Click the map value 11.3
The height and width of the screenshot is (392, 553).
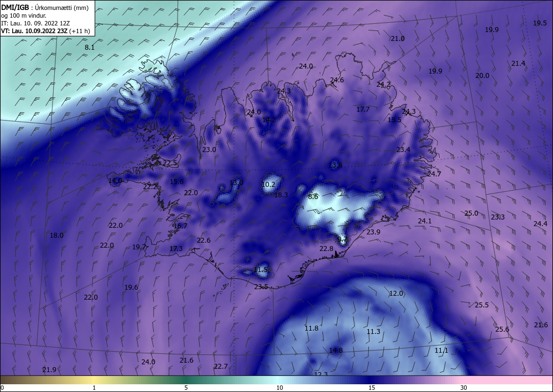(373, 331)
